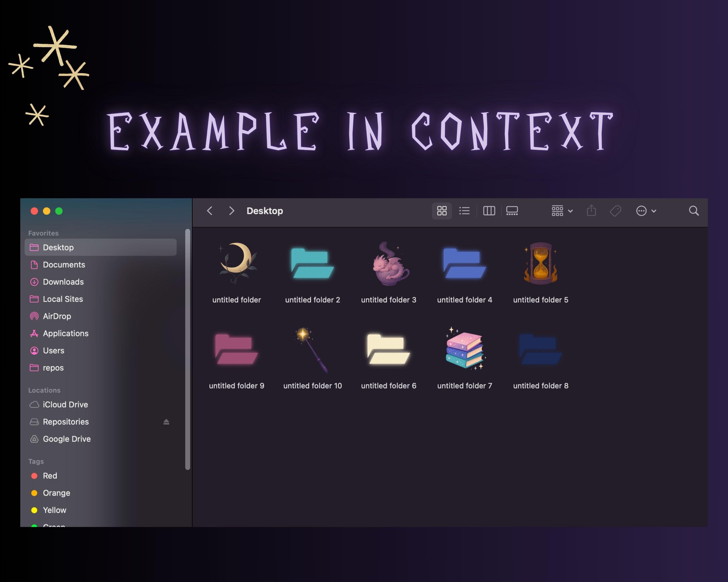Open the search magnifier
Image resolution: width=728 pixels, height=582 pixels.
694,211
